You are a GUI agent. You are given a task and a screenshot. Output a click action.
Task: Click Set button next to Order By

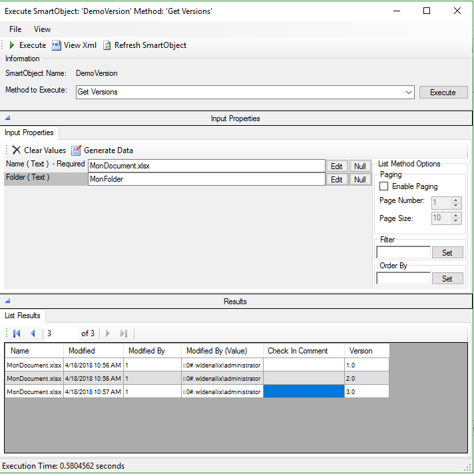click(x=447, y=279)
